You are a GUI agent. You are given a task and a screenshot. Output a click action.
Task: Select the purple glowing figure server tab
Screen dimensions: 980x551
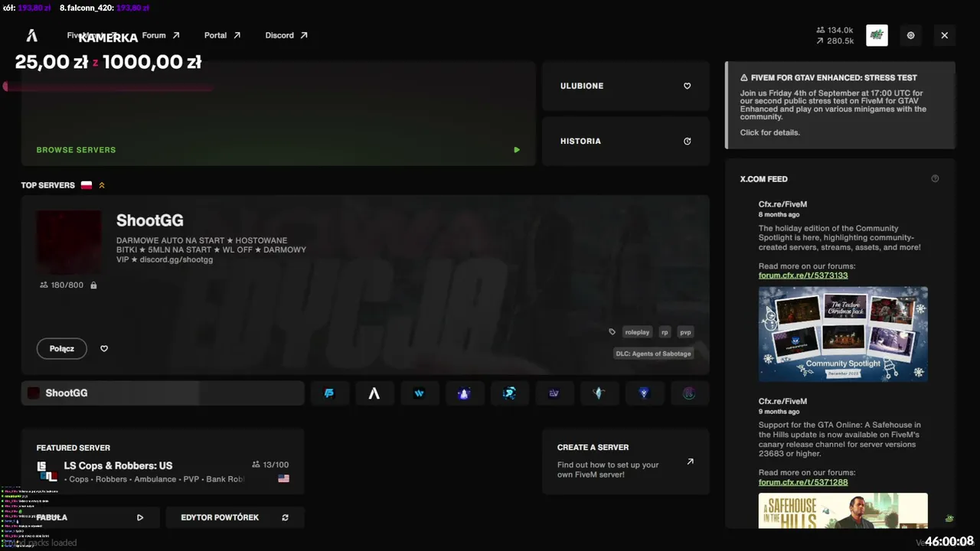(464, 393)
